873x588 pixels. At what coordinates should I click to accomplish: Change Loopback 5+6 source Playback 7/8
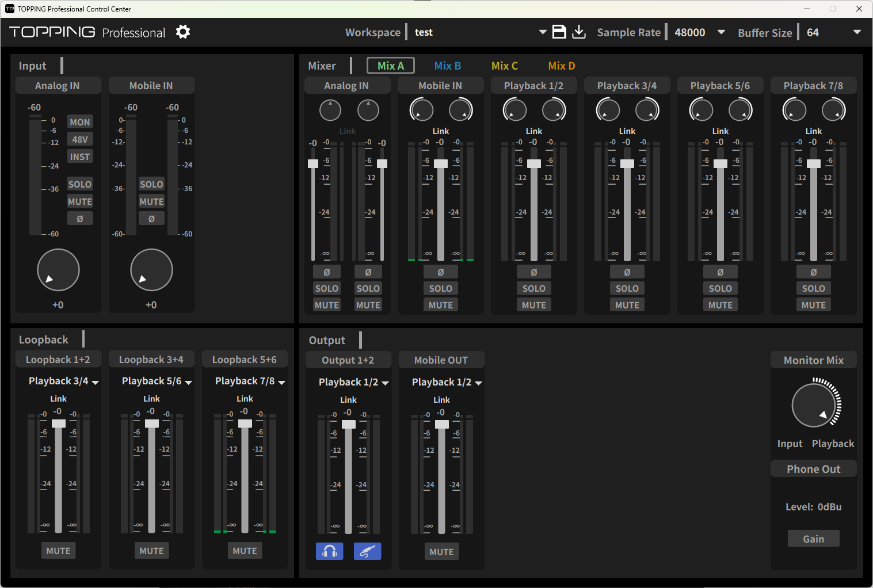coord(250,381)
